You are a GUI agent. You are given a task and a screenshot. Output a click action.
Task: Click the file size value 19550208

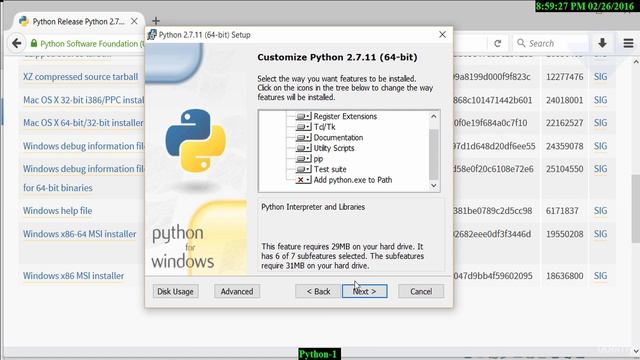pos(564,234)
